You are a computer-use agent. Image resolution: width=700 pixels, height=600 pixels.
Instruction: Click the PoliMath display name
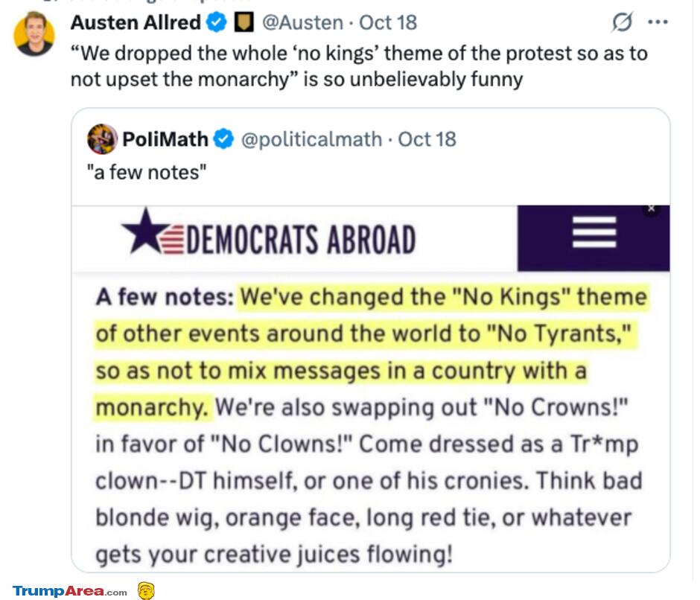tap(166, 139)
